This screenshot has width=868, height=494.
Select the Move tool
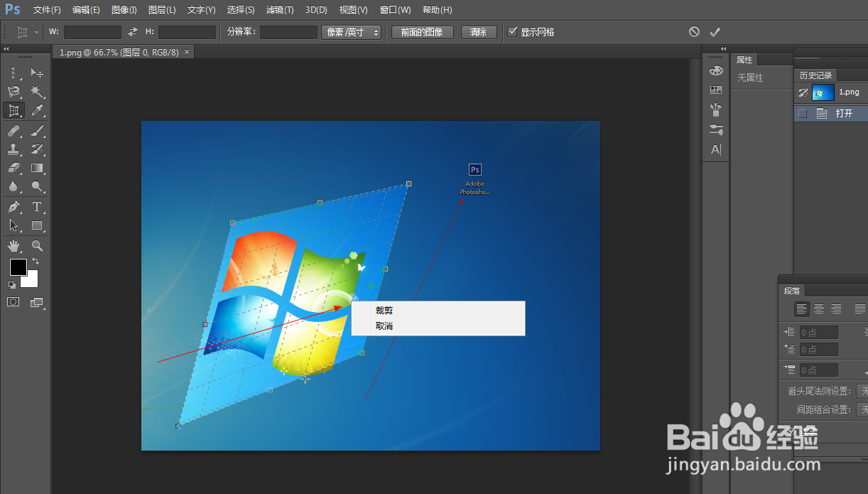click(37, 73)
